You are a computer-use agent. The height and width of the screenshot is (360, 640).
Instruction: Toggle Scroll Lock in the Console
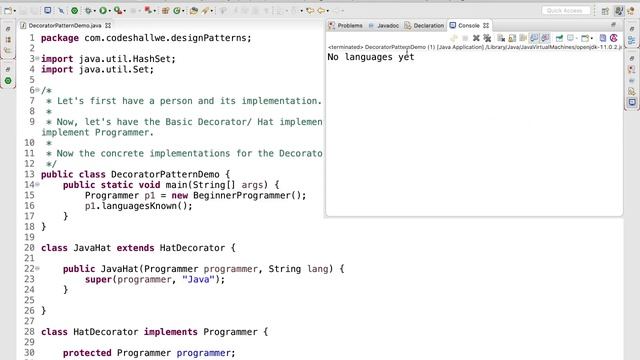point(512,38)
